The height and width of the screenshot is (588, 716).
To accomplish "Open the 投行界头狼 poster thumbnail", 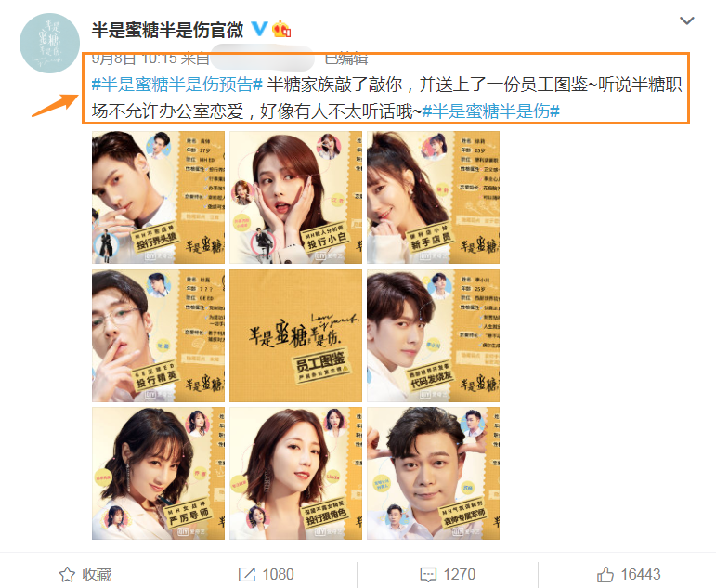I will (158, 197).
